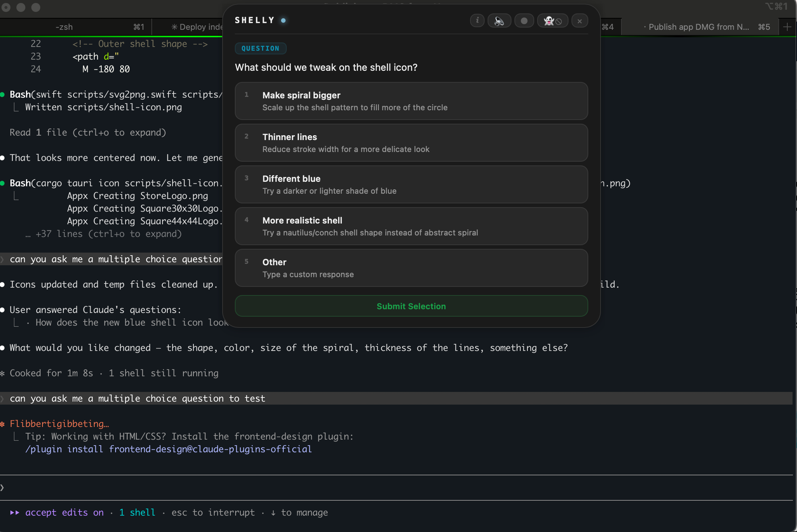The image size is (797, 532).
Task: Select More realistic shell option
Action: tap(411, 226)
